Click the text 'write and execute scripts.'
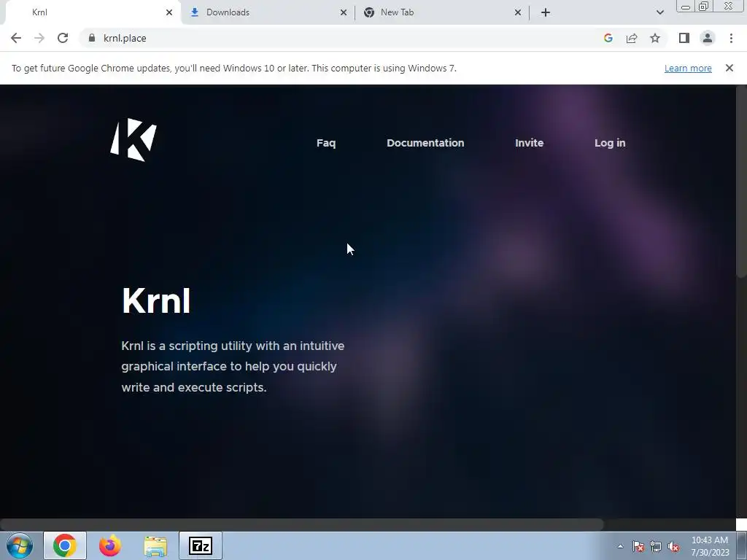Viewport: 747px width, 560px height. (x=194, y=387)
